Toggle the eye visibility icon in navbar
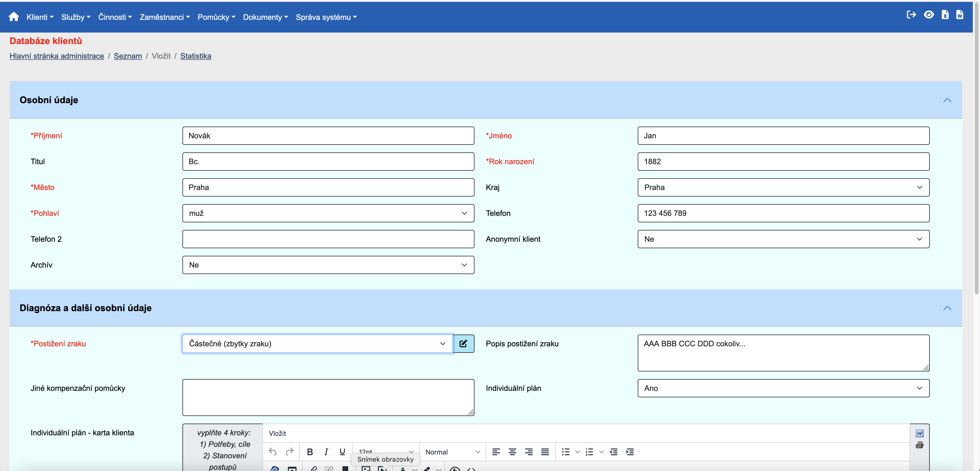This screenshot has width=980, height=471. coord(929,15)
